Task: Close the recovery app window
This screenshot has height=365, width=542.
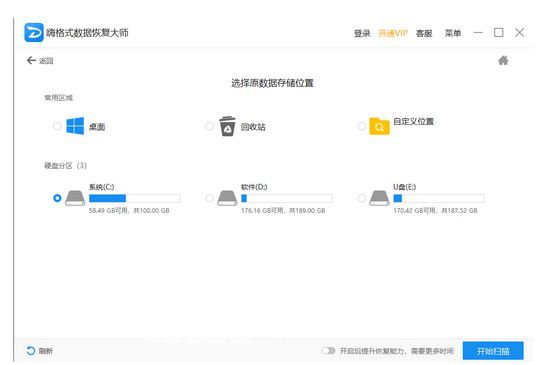Action: (519, 33)
